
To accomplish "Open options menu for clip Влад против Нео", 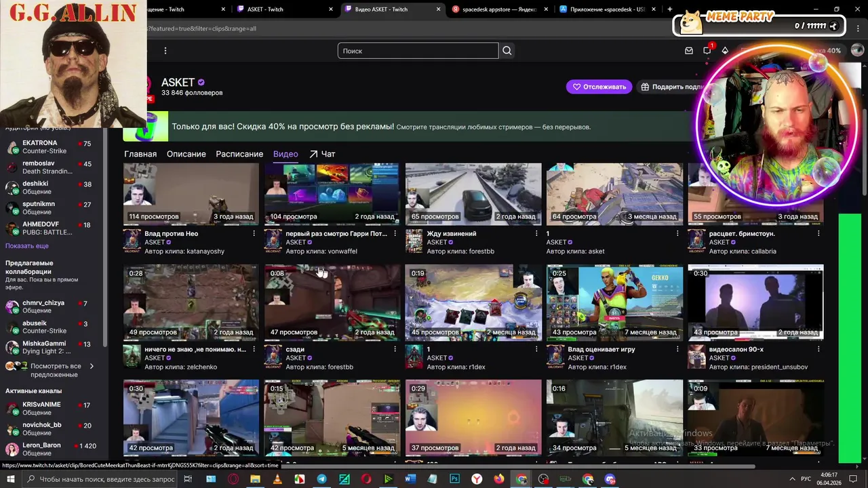I will (x=254, y=233).
